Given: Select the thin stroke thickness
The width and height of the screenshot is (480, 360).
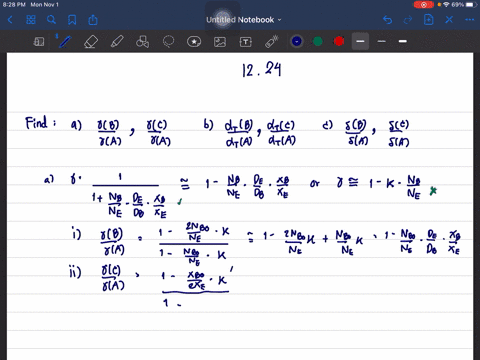Looking at the screenshot, I should 382,41.
